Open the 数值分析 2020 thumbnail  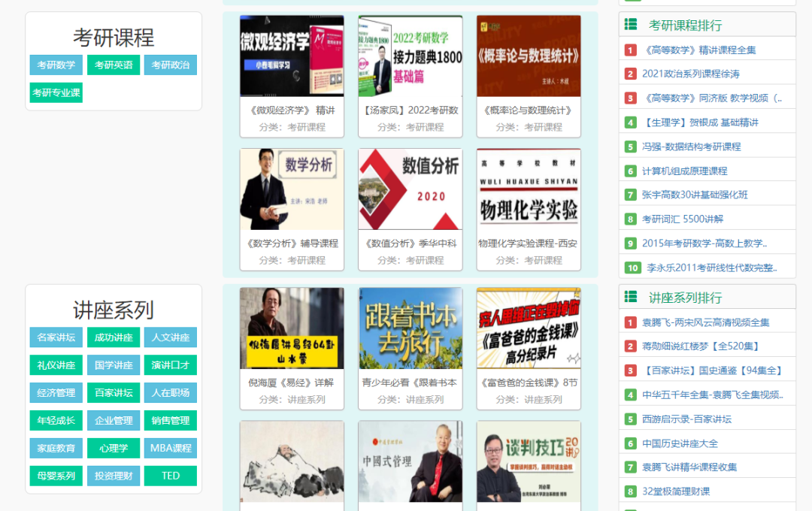pyautogui.click(x=411, y=189)
